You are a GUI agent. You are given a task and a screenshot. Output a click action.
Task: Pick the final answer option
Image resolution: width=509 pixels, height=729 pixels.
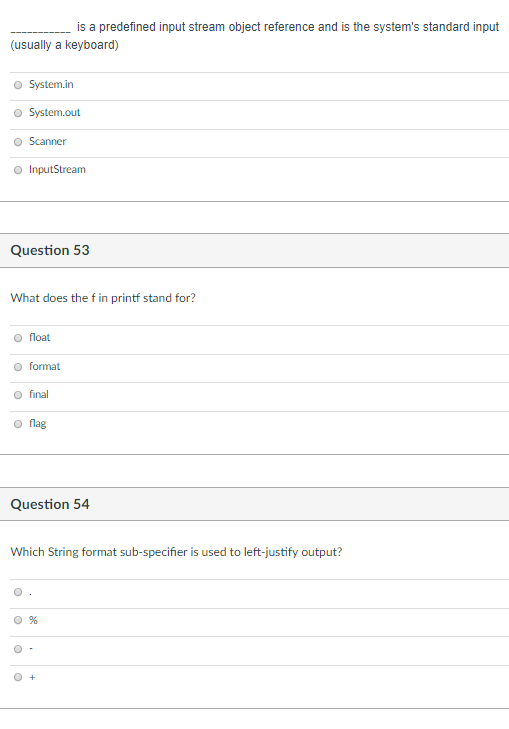(18, 395)
